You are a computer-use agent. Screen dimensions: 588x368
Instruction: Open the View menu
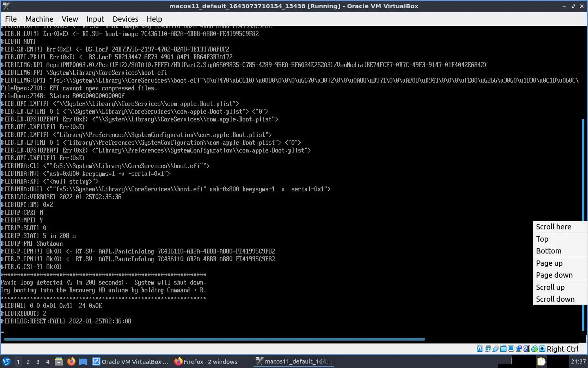pyautogui.click(x=70, y=19)
